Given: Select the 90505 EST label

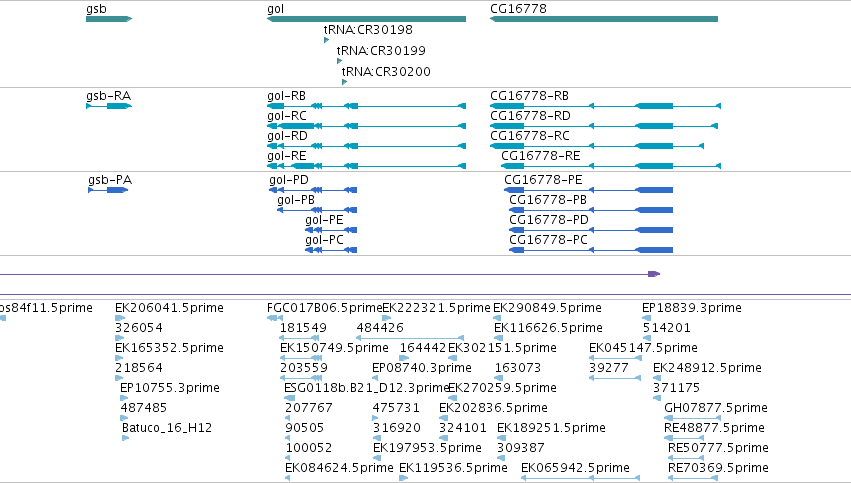Looking at the screenshot, I should (x=305, y=429).
